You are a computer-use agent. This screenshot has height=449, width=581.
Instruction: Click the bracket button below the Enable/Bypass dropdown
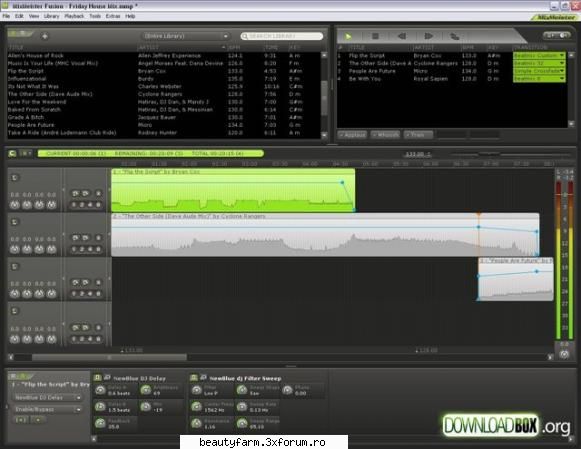click(21, 420)
